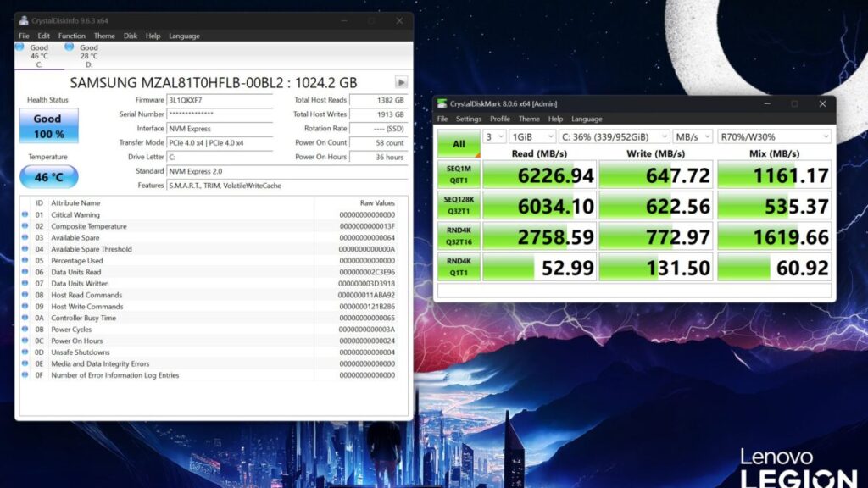The width and height of the screenshot is (868, 488).
Task: Open CrystalDiskInfo Help menu
Action: pos(153,36)
